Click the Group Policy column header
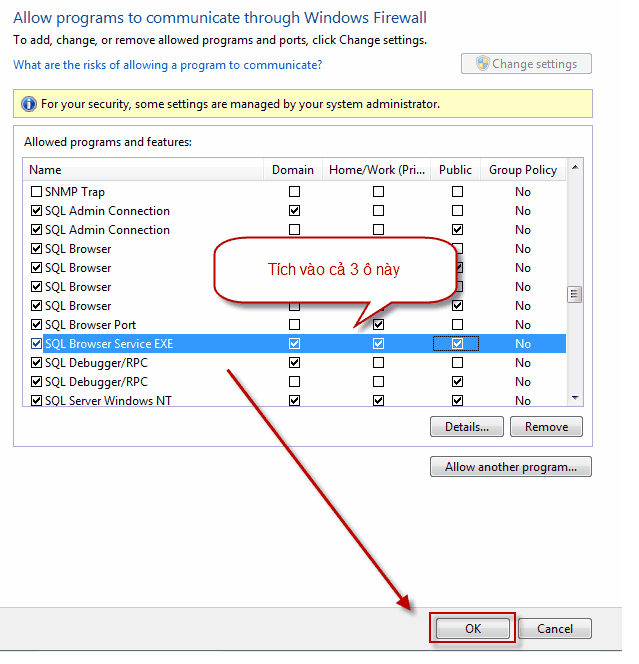Viewport: 639px width, 664px height. pyautogui.click(x=523, y=170)
